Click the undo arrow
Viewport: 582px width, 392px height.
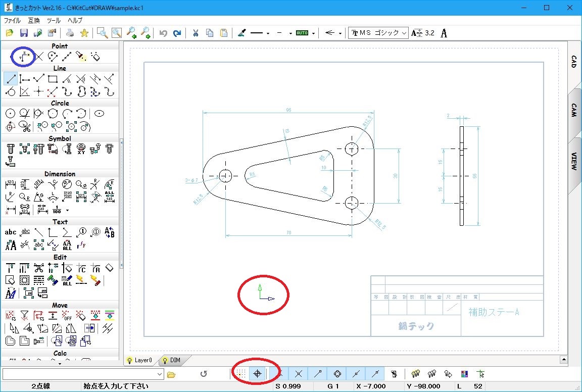[x=163, y=33]
